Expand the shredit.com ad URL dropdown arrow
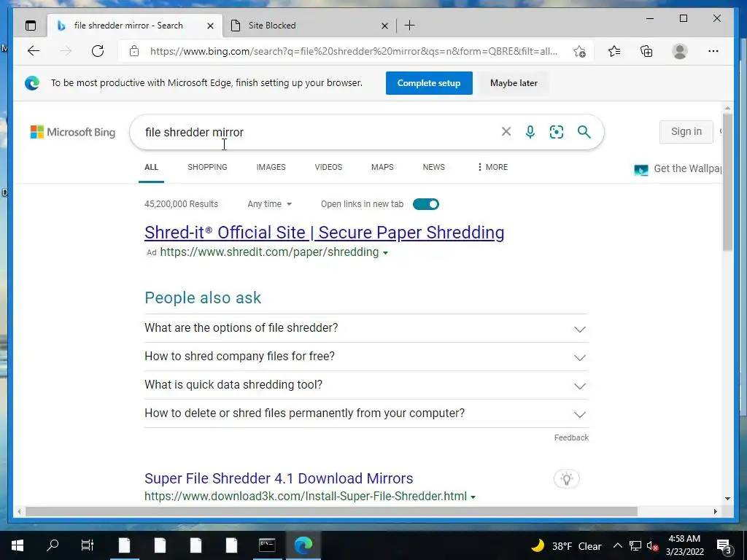Viewport: 747px width, 560px height. click(385, 253)
